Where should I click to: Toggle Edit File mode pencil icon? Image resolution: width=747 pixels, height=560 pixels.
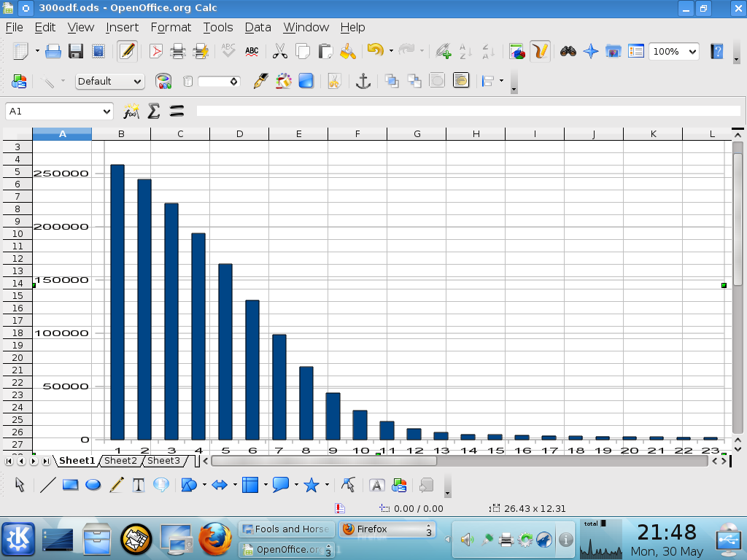pos(127,51)
